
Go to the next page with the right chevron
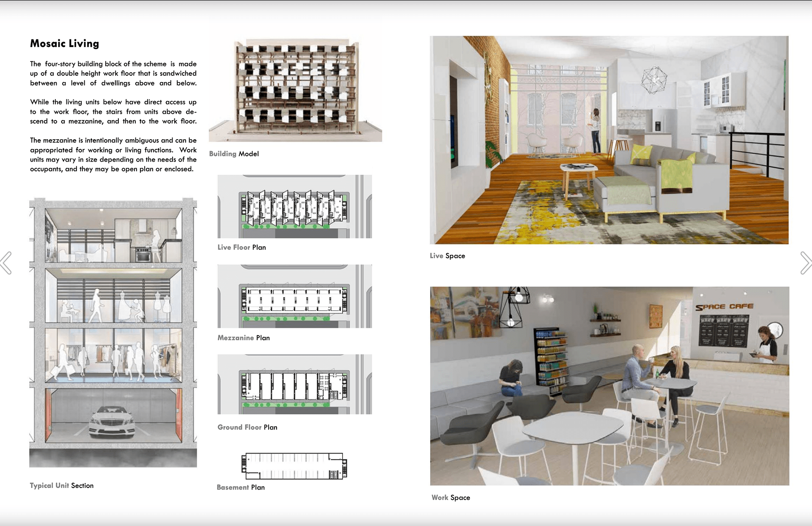point(805,263)
